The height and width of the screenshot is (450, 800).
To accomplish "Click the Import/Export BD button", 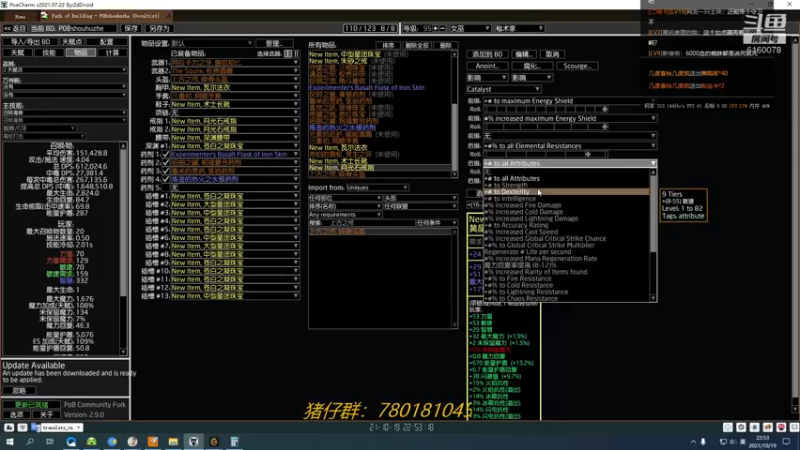I will pyautogui.click(x=31, y=42).
